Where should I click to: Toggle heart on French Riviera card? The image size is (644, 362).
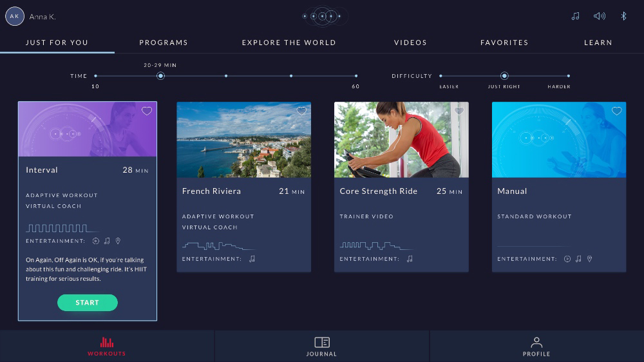point(301,111)
